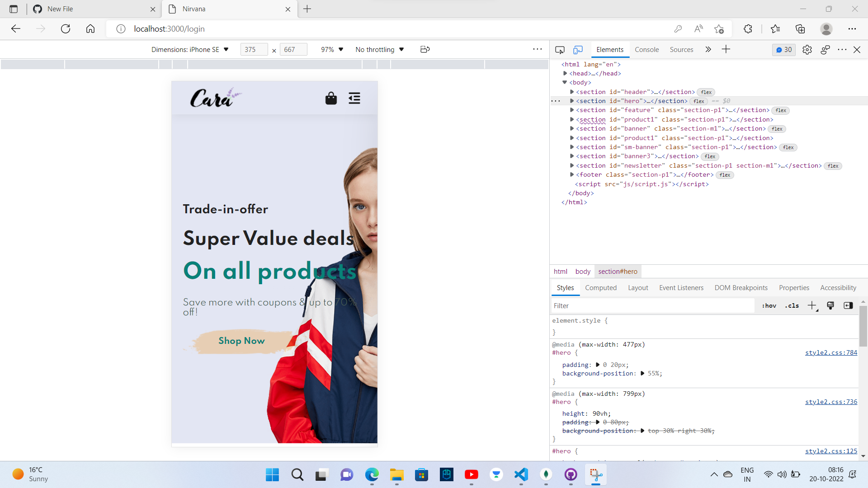Open style2.css:736 source link
868x488 pixels.
(831, 402)
